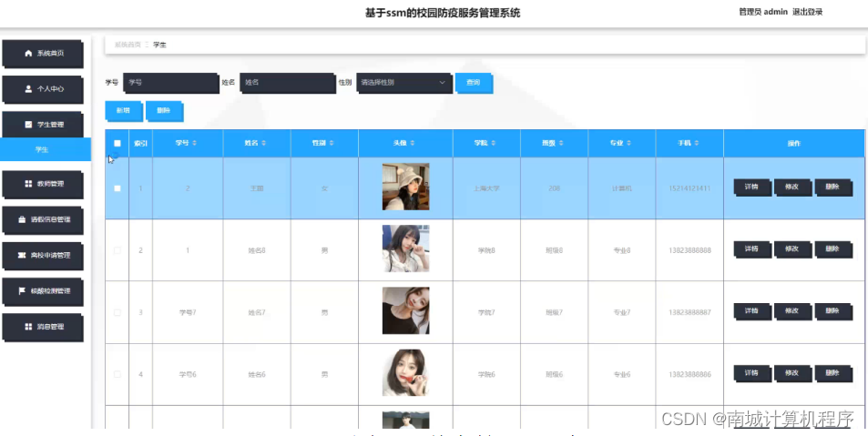Sort table by 班级 column arrows
Image resolution: width=868 pixels, height=436 pixels.
pyautogui.click(x=561, y=143)
